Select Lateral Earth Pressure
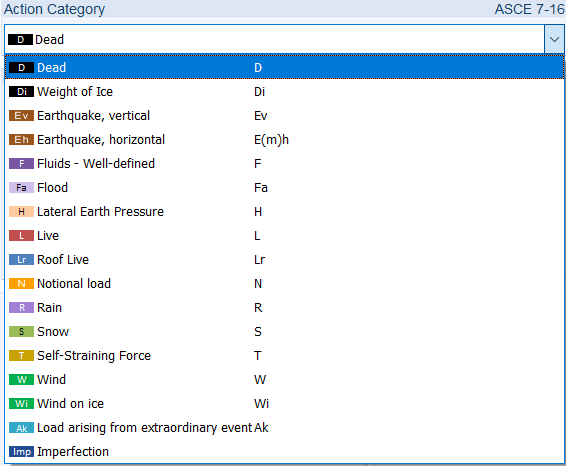Image resolution: width=566 pixels, height=466 pixels. tap(284, 212)
